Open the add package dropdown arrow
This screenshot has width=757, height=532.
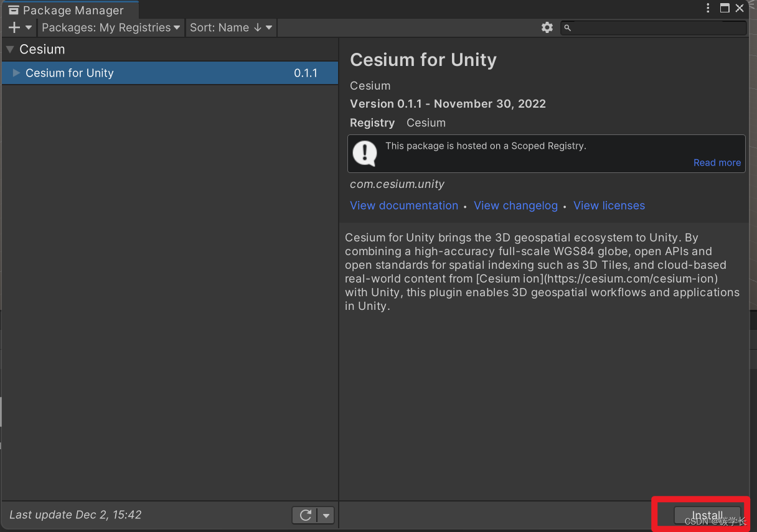pos(29,27)
